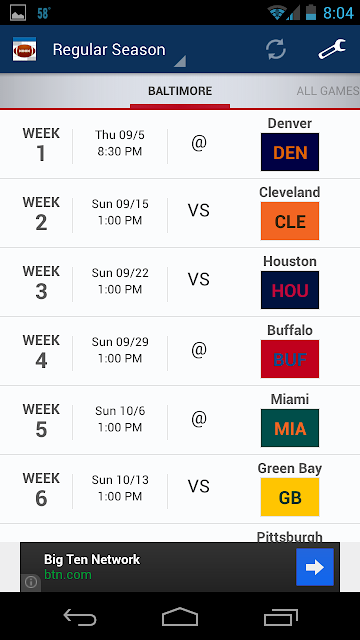Tap the HOU team badge
360x640 pixels.
pos(290,290)
